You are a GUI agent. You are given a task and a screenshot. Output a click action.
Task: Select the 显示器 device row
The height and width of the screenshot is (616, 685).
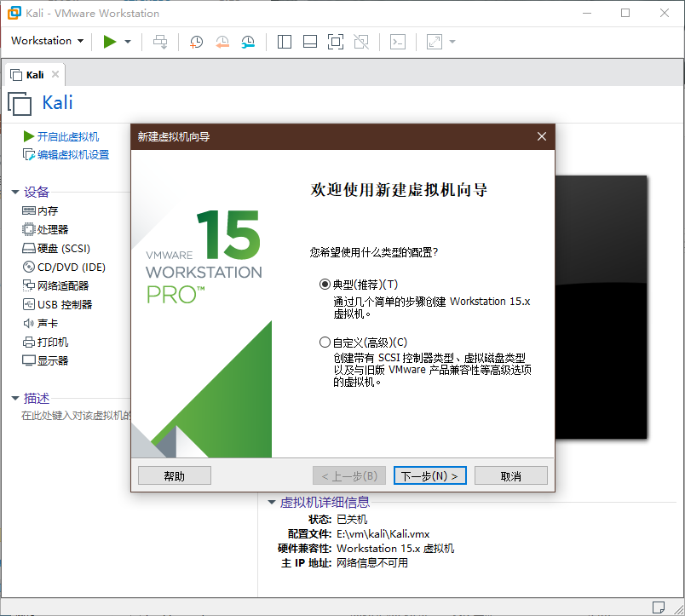coord(45,361)
